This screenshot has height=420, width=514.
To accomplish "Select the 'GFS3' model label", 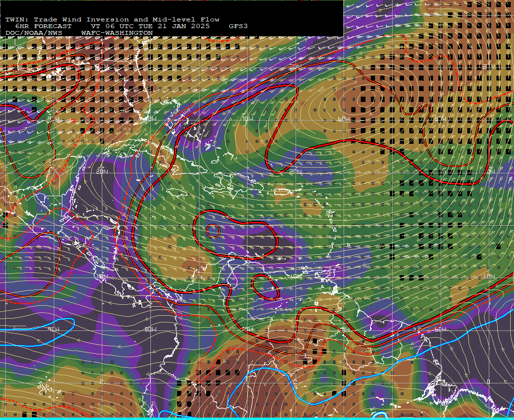I will (x=238, y=26).
